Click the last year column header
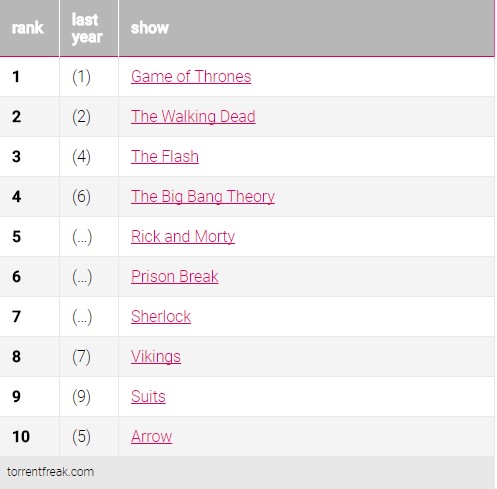This screenshot has width=497, height=489. [87, 28]
